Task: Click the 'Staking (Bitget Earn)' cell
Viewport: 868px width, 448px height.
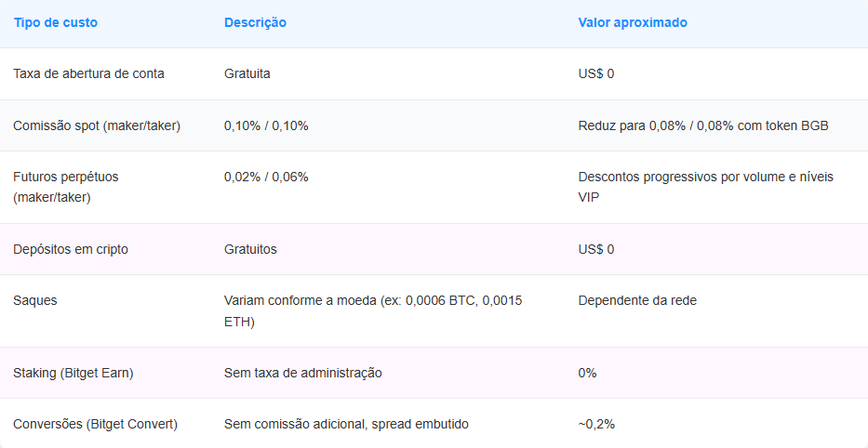Action: coord(73,373)
